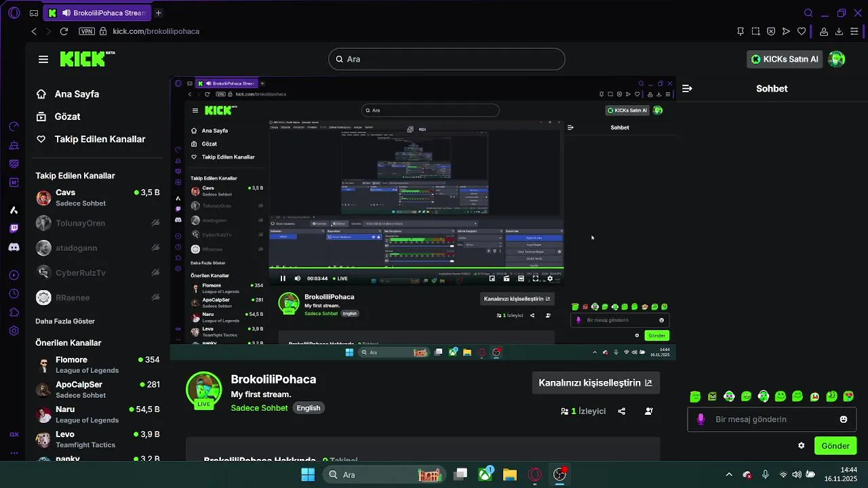Viewport: 868px width, 488px height.
Task: Open Opera sidebar history clock
Action: 14,293
